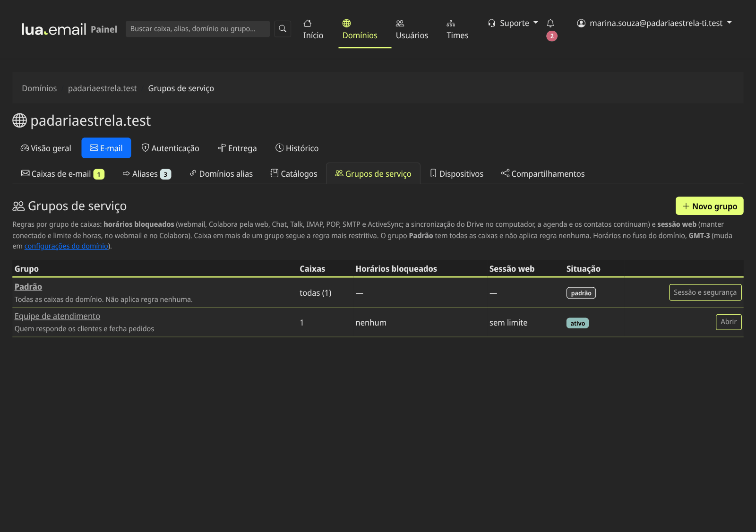This screenshot has height=532, width=756.
Task: Click the padrão status badge
Action: coord(581,293)
